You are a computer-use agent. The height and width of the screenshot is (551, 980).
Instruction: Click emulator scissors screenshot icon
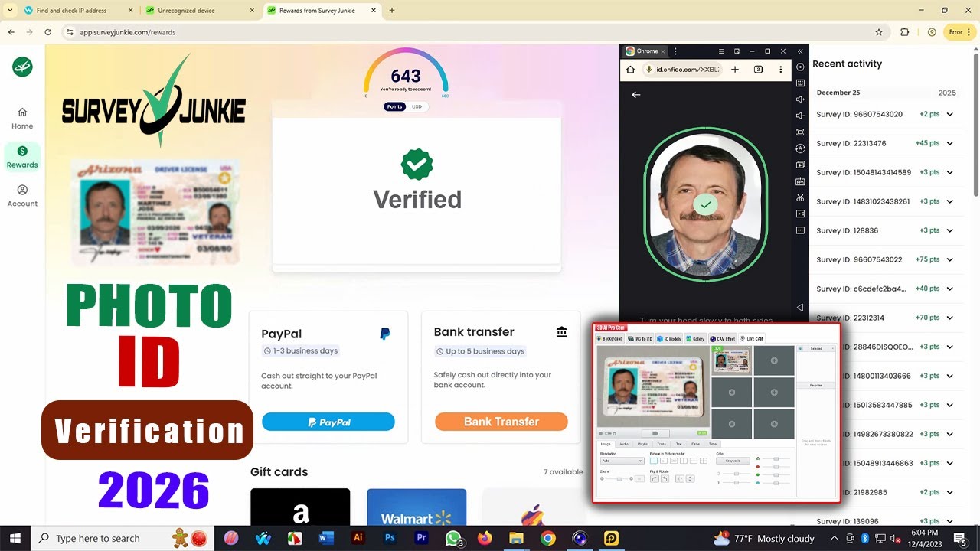800,197
